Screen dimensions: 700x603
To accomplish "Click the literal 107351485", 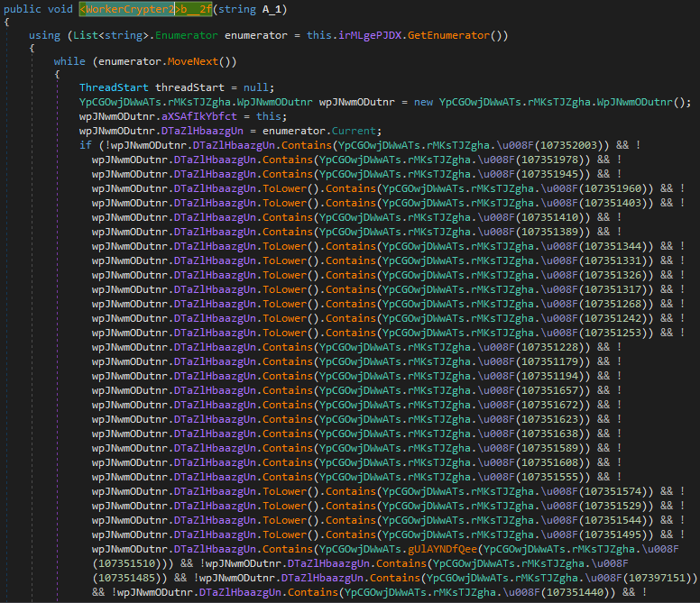I will [127, 578].
